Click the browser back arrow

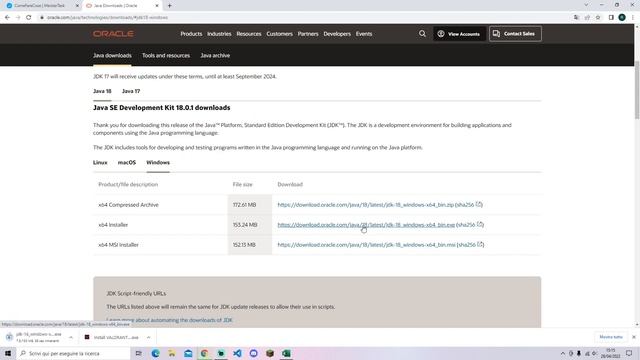(7, 18)
